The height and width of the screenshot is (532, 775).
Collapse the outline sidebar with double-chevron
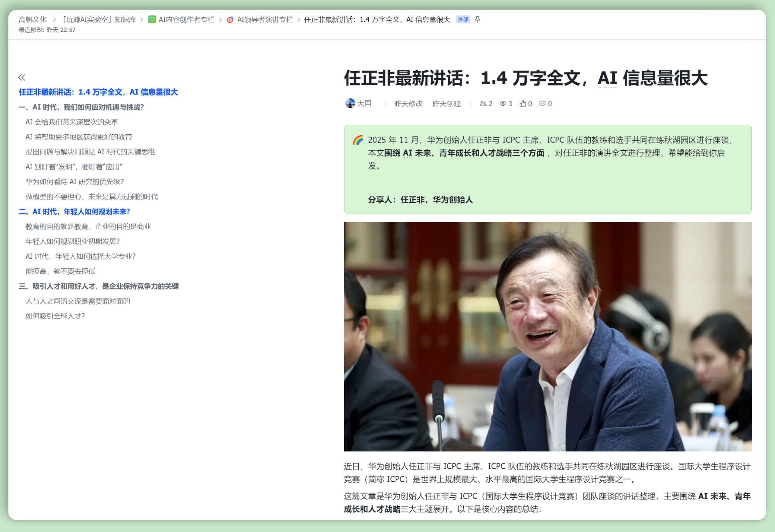tap(22, 77)
